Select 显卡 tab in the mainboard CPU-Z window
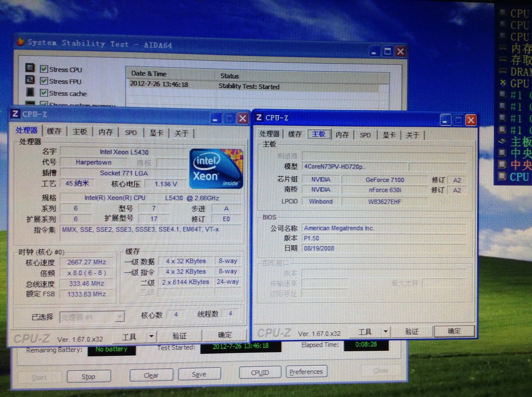 [389, 135]
